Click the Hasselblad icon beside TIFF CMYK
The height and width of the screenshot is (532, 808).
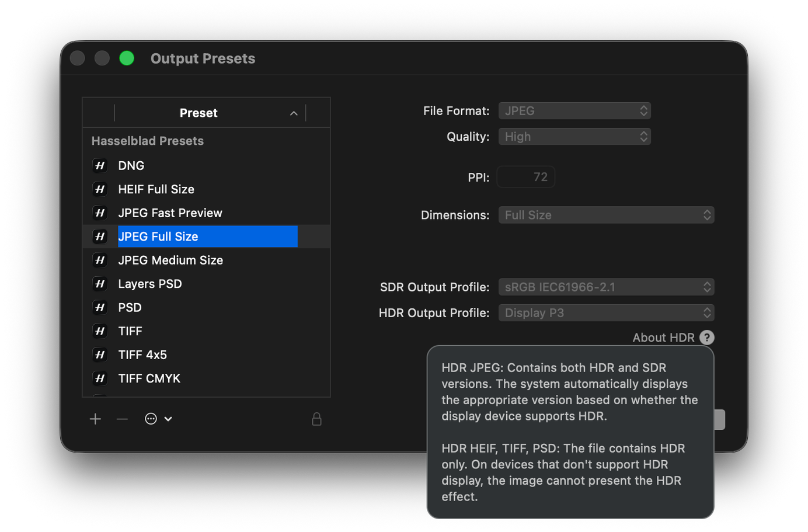point(100,378)
